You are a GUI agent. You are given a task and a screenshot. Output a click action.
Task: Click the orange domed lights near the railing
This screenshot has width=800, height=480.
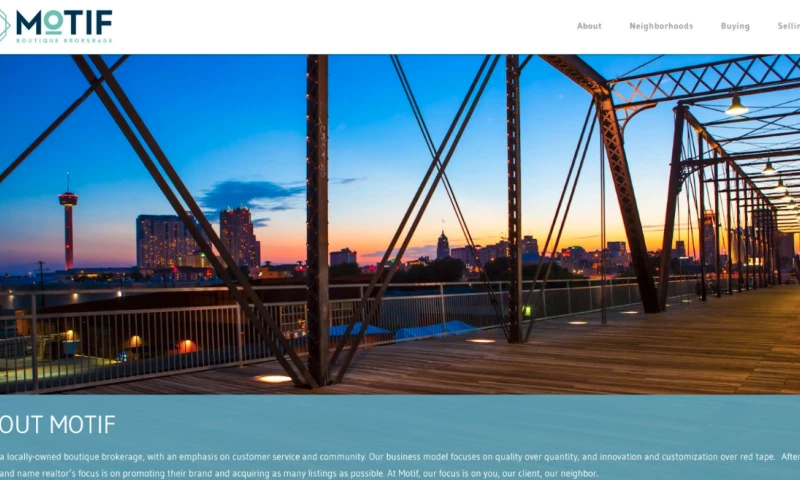click(161, 344)
